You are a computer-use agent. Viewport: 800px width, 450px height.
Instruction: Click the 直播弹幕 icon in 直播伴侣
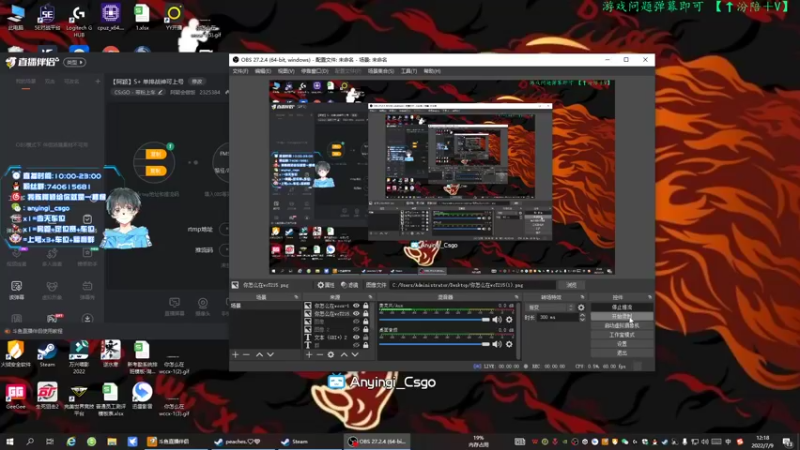[174, 307]
